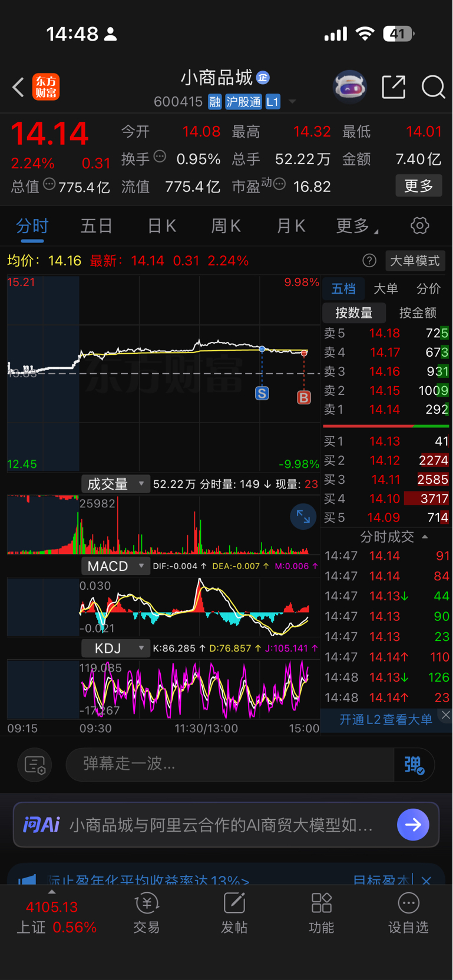Viewport: 453px width, 980px height.
Task: Tap the battery indicator in status bar
Action: [x=399, y=34]
